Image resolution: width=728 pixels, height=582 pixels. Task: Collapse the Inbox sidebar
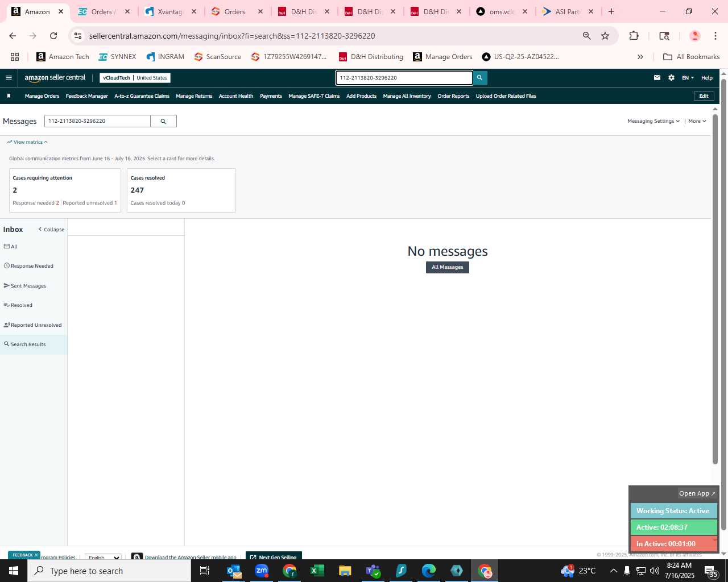tap(51, 230)
